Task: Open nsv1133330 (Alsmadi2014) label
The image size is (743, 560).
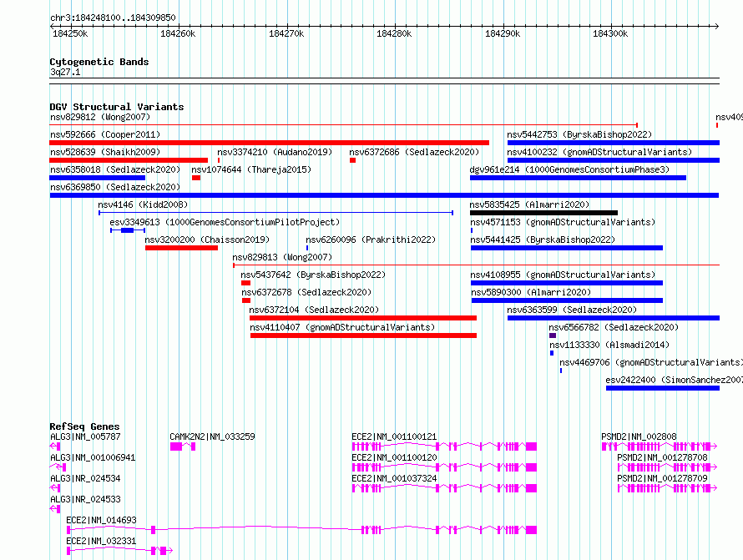Action: pyautogui.click(x=609, y=345)
